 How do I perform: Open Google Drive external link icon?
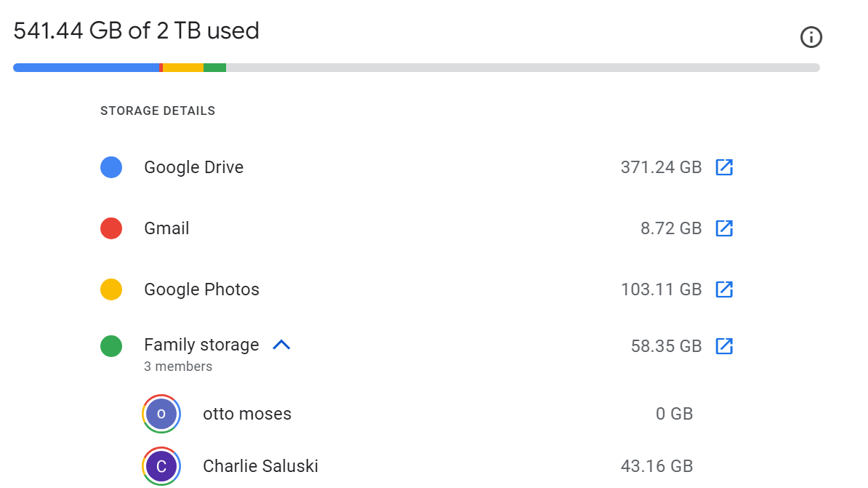click(724, 167)
